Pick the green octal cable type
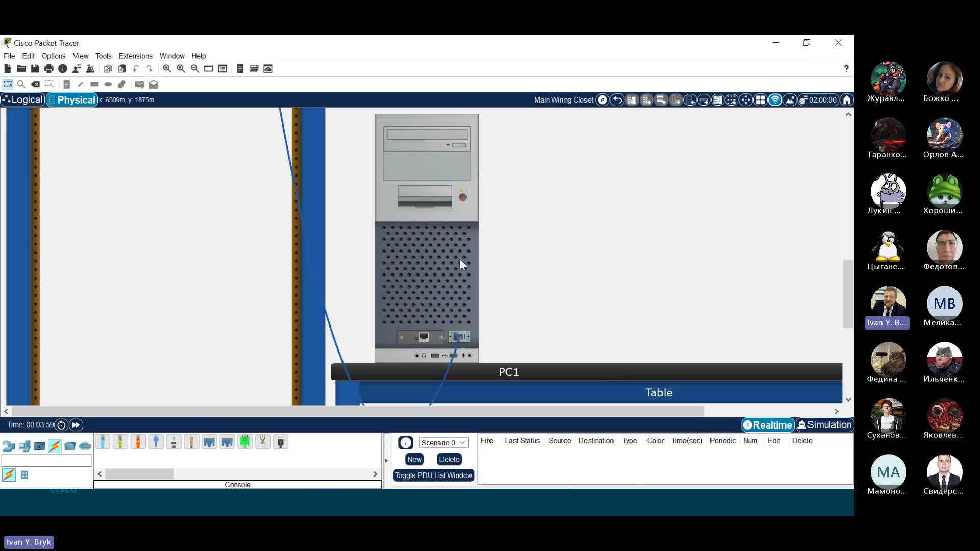This screenshot has height=551, width=980. tap(245, 442)
